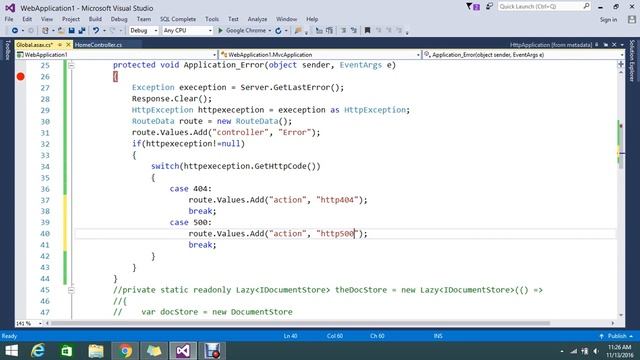Viewport: 640px width, 360px height.
Task: Open the Edit menu
Action: 27,19
